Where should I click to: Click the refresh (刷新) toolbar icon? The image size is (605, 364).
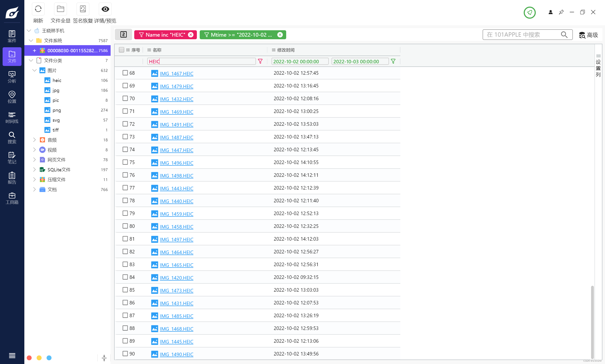pos(38,9)
